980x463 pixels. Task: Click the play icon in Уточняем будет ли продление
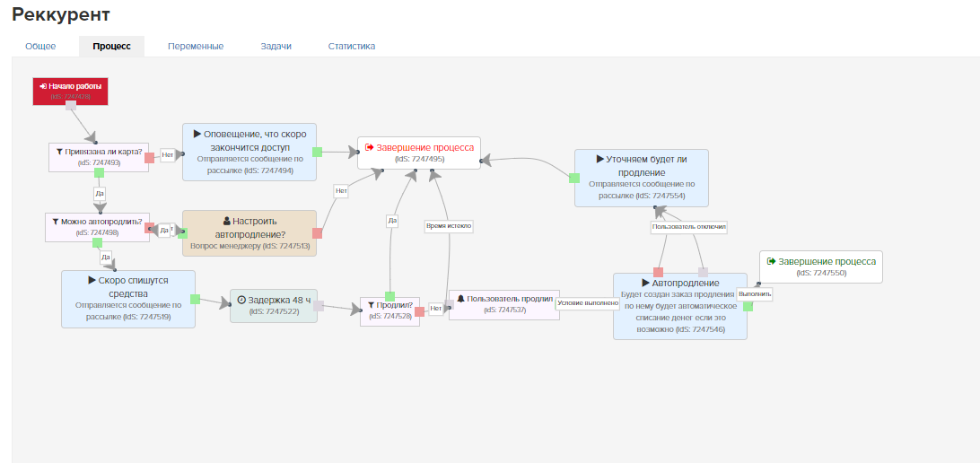tap(599, 159)
